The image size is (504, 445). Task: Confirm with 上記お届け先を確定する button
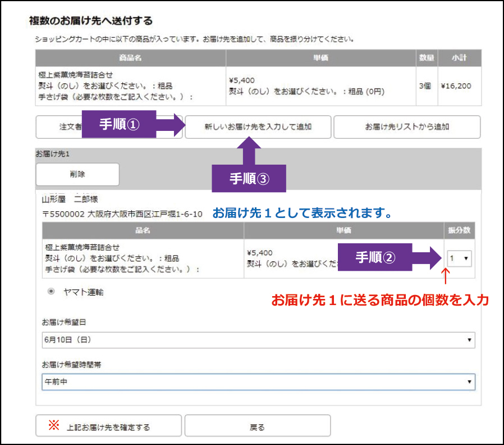(x=108, y=427)
